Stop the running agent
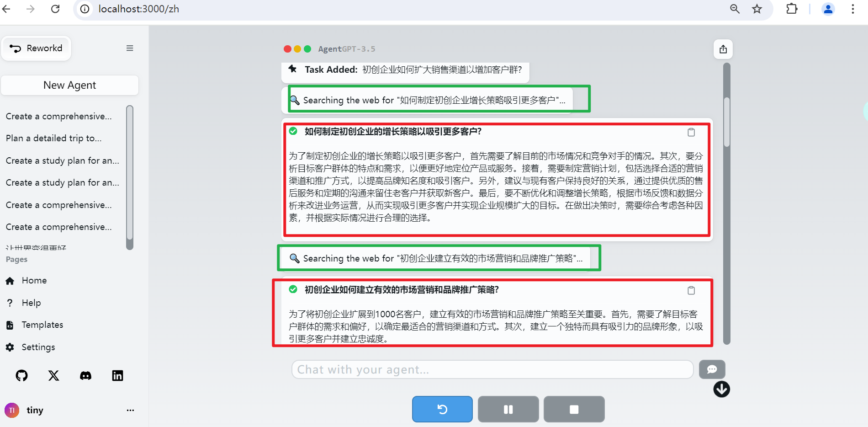 click(574, 409)
